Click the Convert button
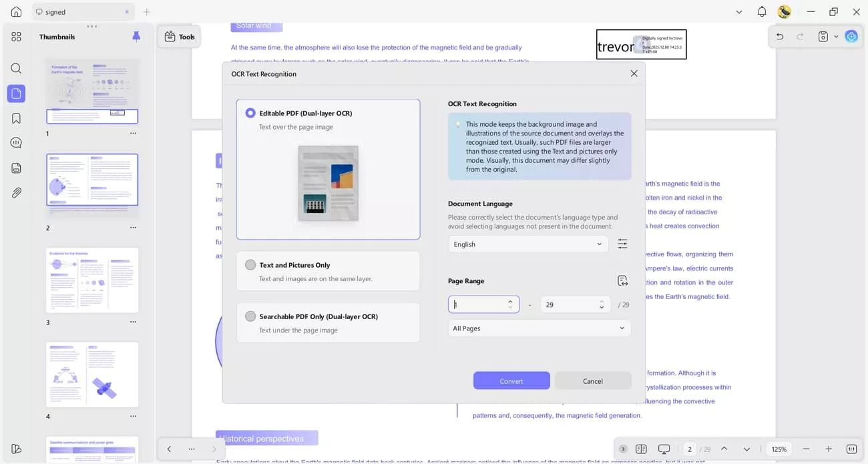 pos(511,381)
